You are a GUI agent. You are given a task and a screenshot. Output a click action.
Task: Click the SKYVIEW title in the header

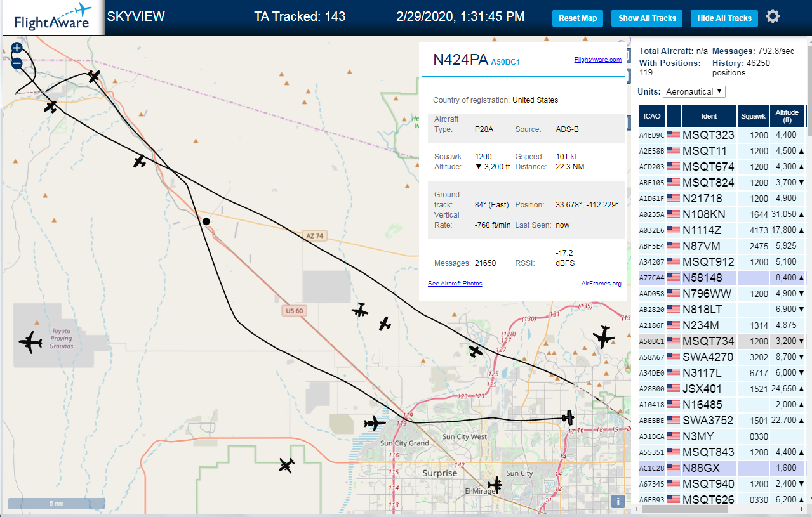[136, 16]
